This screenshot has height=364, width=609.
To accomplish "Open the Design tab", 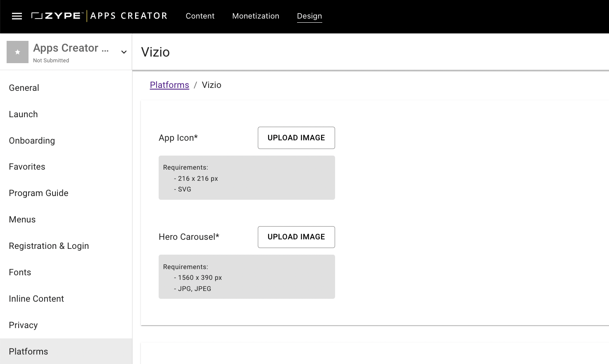I will tap(309, 16).
